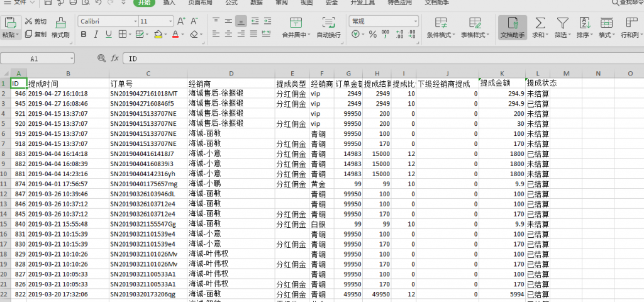Switch to the Page Layout (页面布局) tab
This screenshot has height=302, width=644.
200,3
